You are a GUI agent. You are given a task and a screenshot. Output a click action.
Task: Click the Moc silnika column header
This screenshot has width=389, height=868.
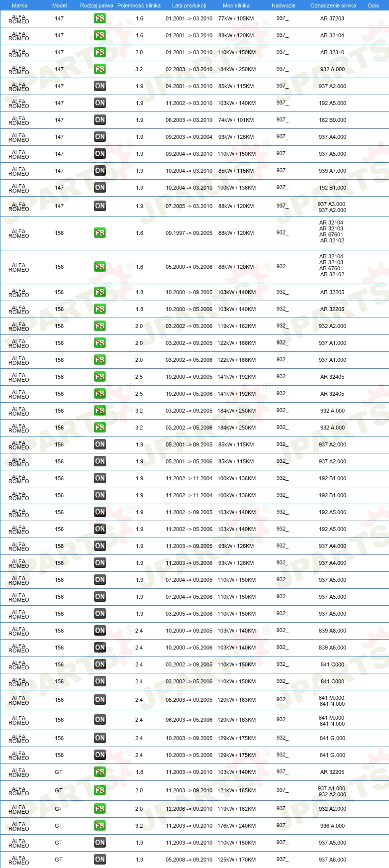236,5
